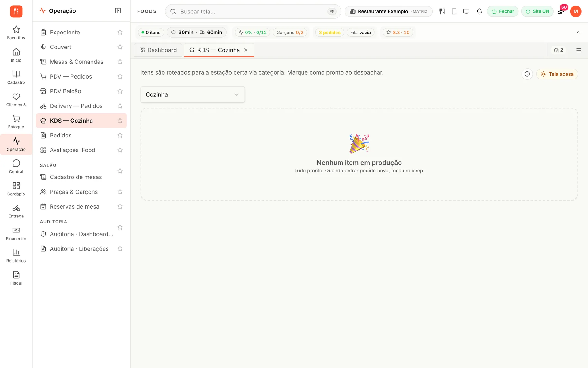The width and height of the screenshot is (588, 368).
Task: Favorite Expediente with its star
Action: coord(120,32)
